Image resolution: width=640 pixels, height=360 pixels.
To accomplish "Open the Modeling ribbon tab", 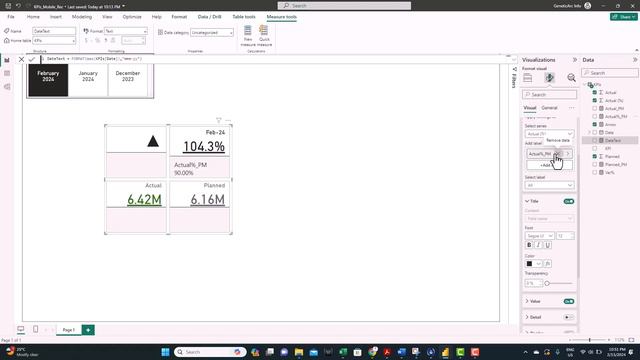I will tap(82, 17).
